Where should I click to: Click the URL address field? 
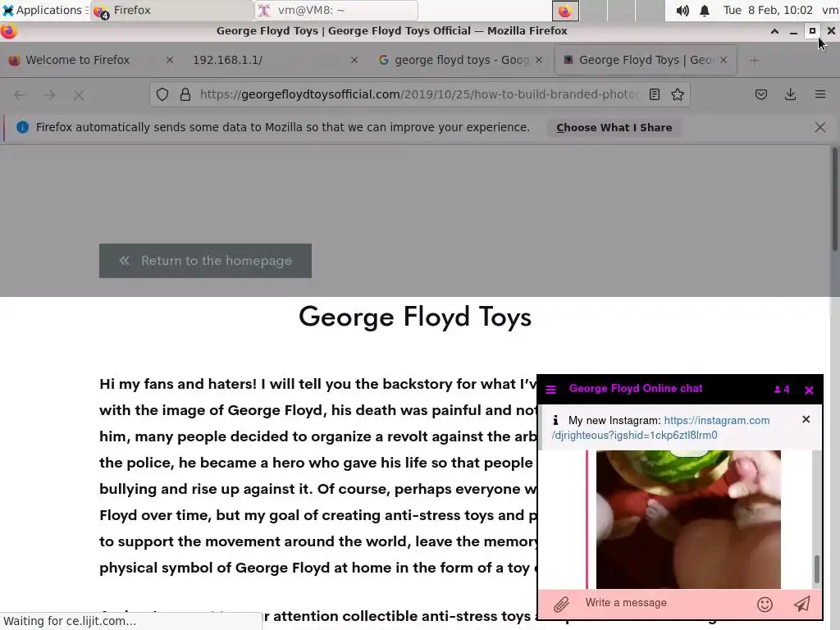pos(419,94)
